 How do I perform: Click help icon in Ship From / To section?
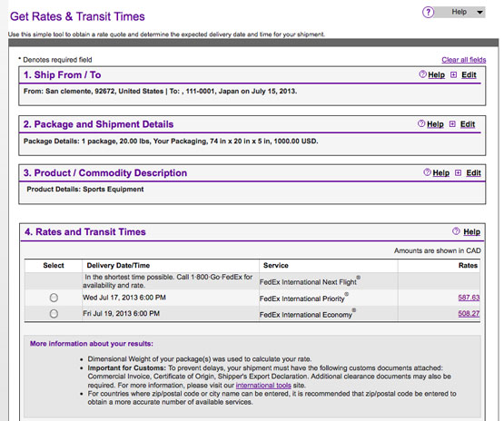[x=422, y=74]
